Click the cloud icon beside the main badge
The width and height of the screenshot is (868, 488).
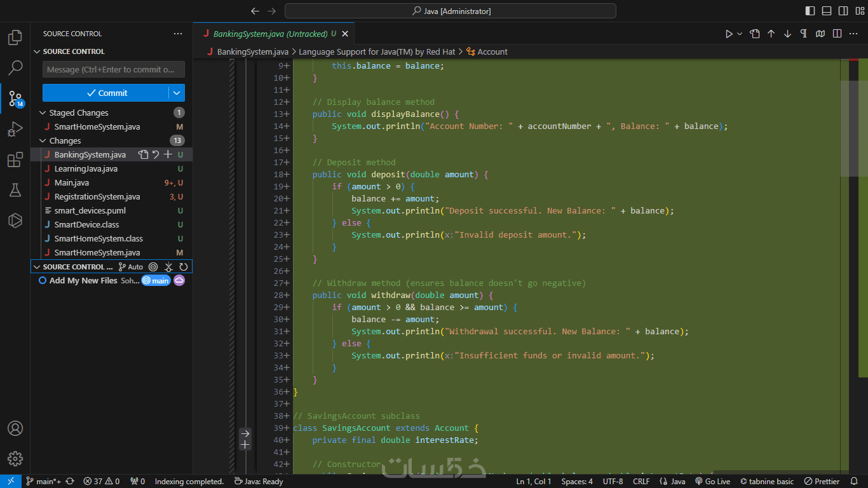click(179, 280)
